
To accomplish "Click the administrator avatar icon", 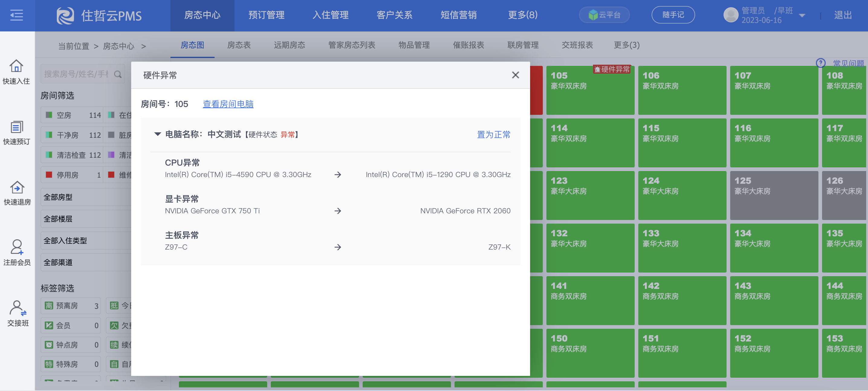I will click(730, 15).
